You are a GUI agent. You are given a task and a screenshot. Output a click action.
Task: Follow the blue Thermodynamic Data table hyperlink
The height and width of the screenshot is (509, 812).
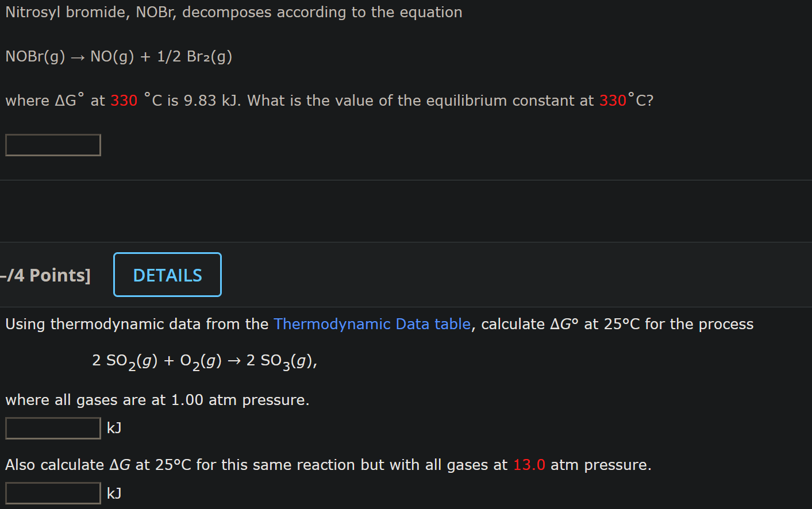tap(371, 324)
